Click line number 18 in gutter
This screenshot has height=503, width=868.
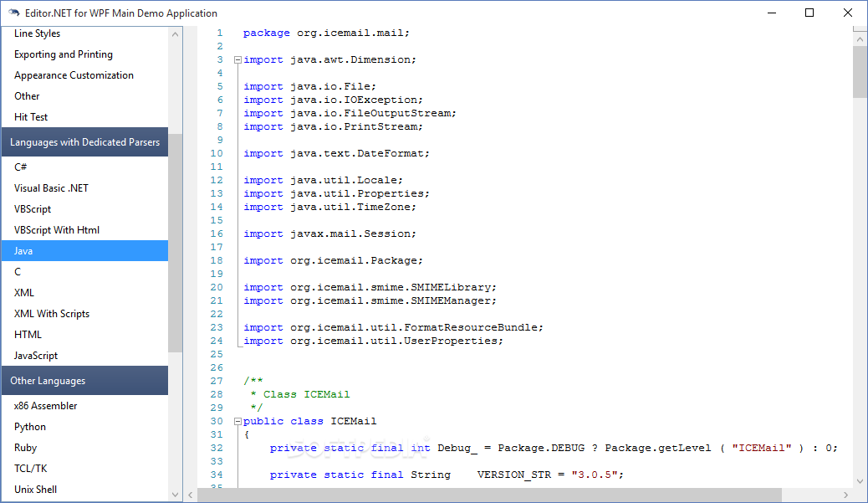(x=217, y=260)
